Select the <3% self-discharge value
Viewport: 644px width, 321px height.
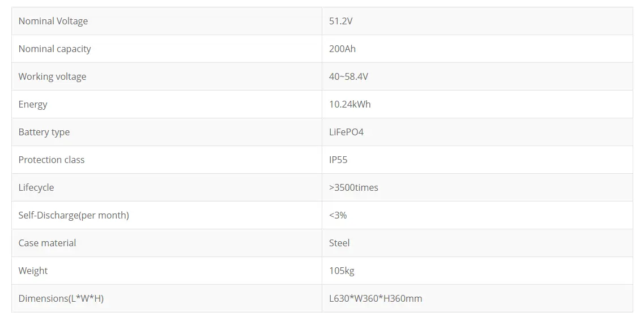pyautogui.click(x=338, y=215)
